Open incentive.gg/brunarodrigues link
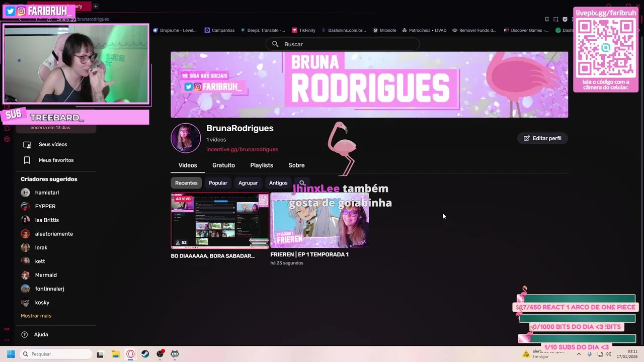The height and width of the screenshot is (362, 644). pyautogui.click(x=242, y=149)
